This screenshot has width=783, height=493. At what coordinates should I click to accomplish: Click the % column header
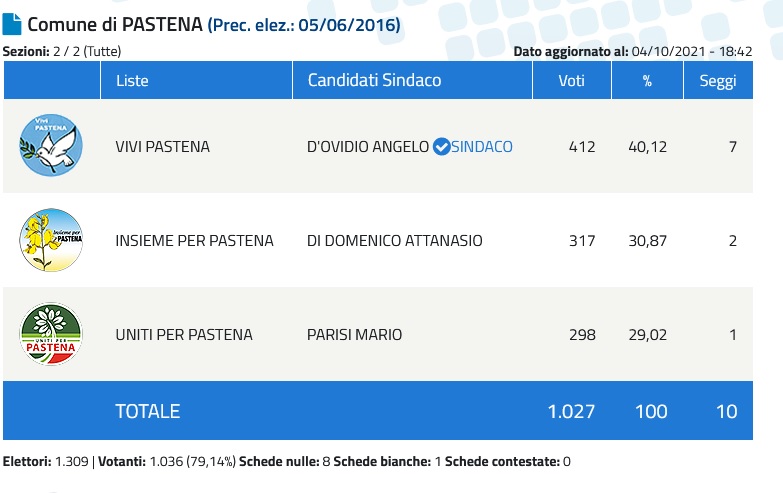[x=646, y=80]
